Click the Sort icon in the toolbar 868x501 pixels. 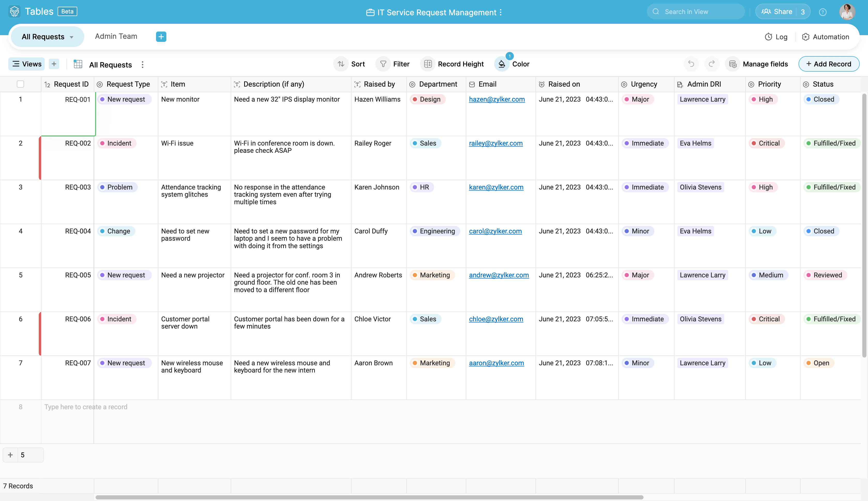pos(341,64)
